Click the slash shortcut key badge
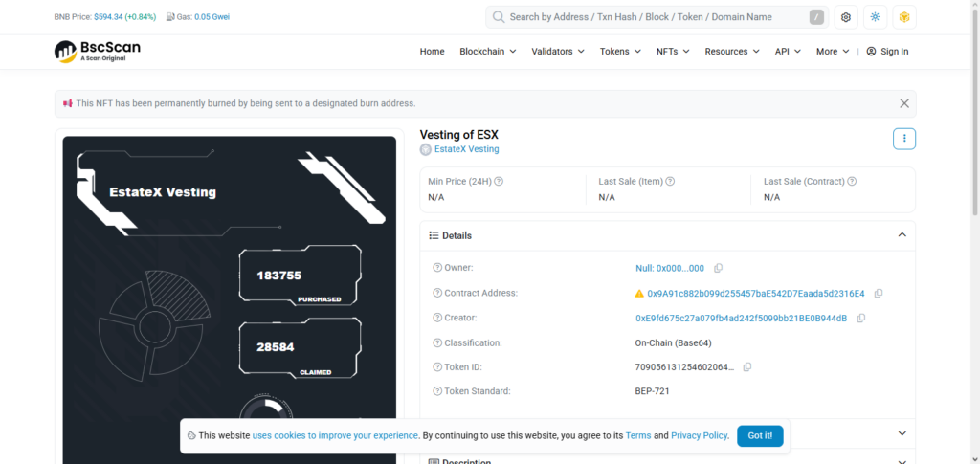This screenshot has height=464, width=980. [816, 17]
